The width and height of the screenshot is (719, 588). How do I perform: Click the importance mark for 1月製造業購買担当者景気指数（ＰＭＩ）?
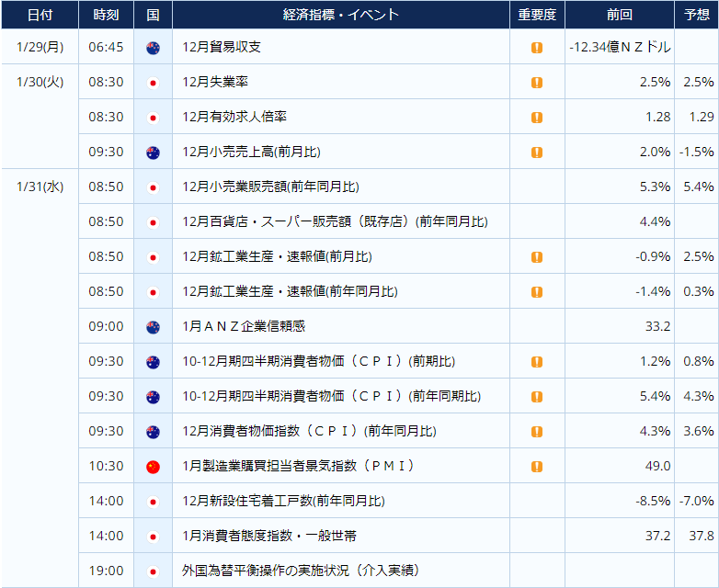click(537, 467)
